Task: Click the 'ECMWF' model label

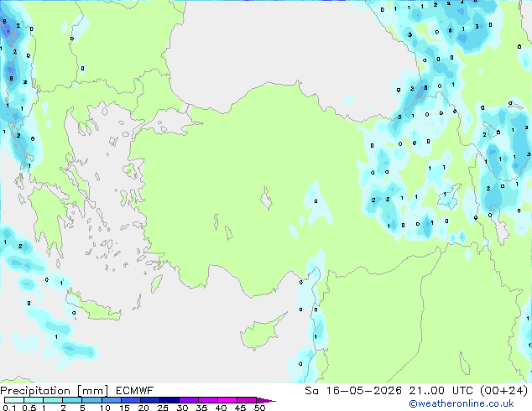Action: 135,391
